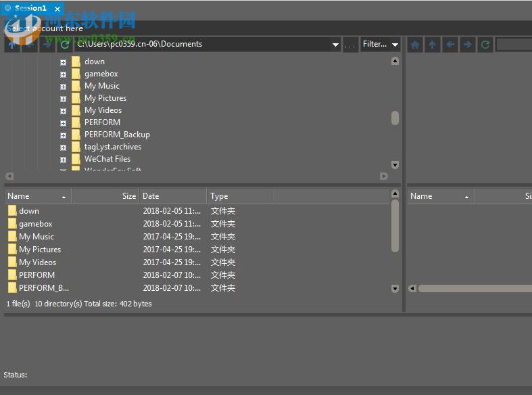Select down folder in the tree
The height and width of the screenshot is (395, 532).
95,62
